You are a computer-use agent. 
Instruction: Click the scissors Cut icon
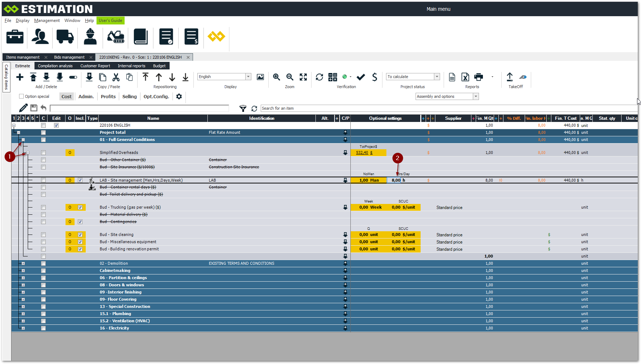116,77
